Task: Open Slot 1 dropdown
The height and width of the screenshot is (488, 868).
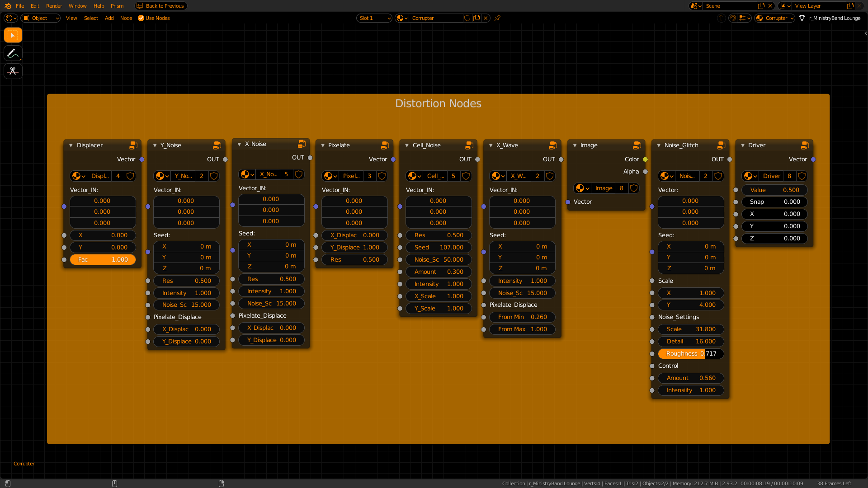Action: (374, 18)
